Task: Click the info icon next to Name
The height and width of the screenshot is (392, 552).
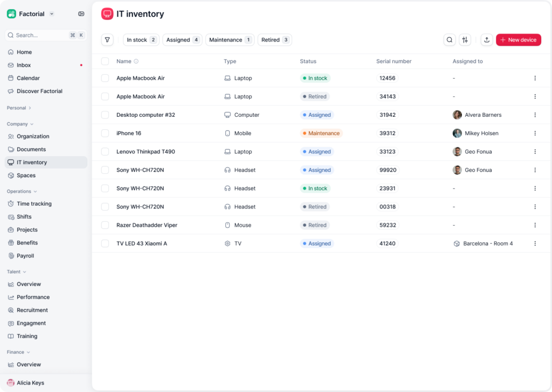Action: [x=136, y=61]
